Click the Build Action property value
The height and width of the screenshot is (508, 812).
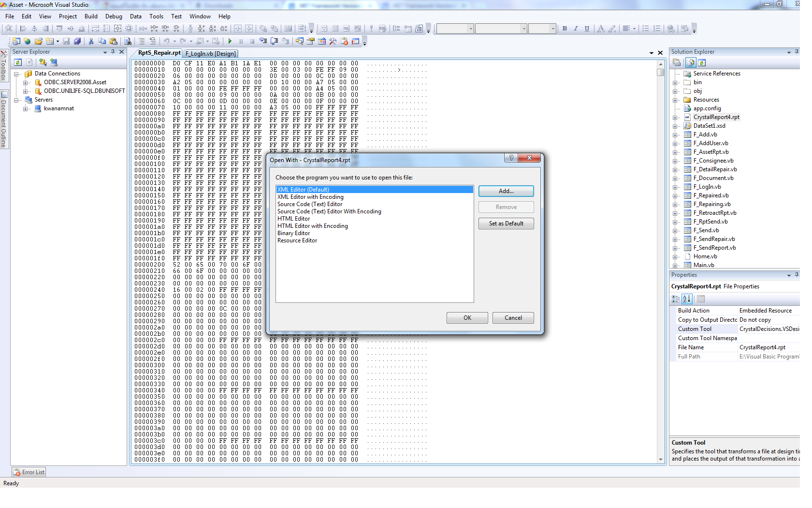[x=769, y=311]
